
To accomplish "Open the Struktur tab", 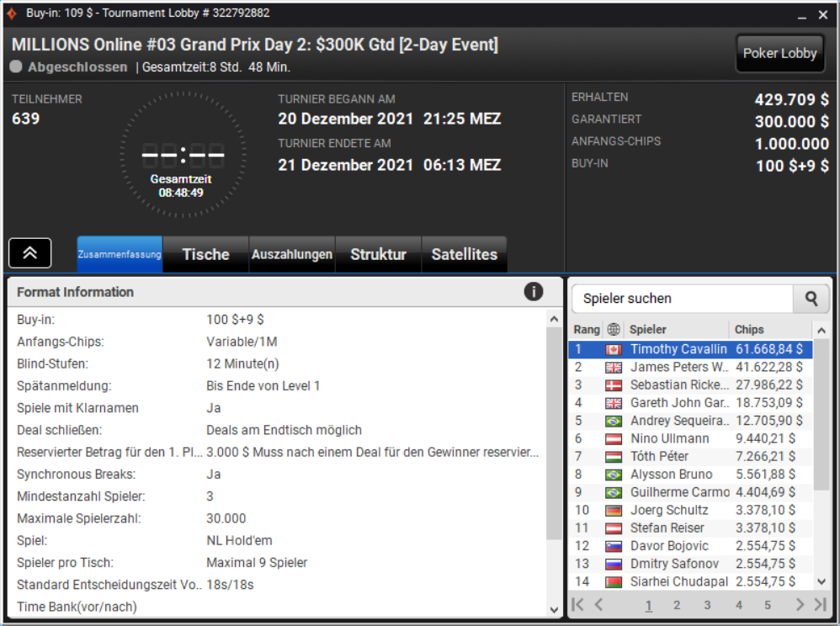I will 378,254.
